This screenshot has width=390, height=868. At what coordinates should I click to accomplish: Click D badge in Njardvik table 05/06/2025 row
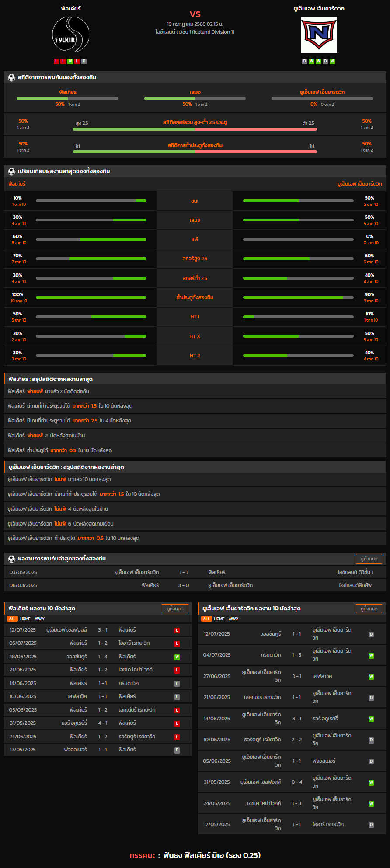pos(371,761)
